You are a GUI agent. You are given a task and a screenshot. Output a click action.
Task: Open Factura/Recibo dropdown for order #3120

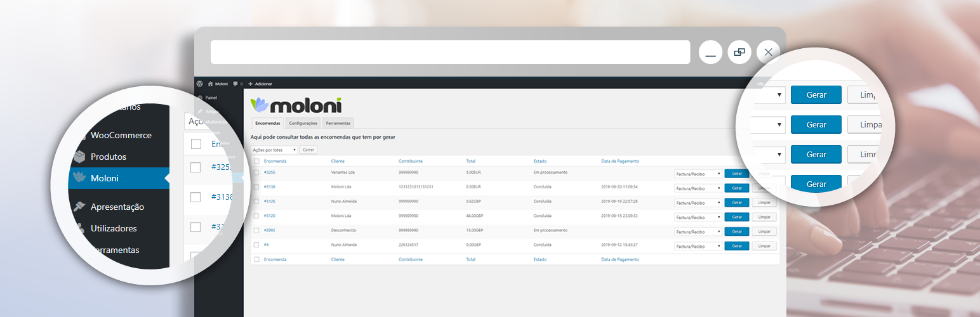(x=698, y=217)
